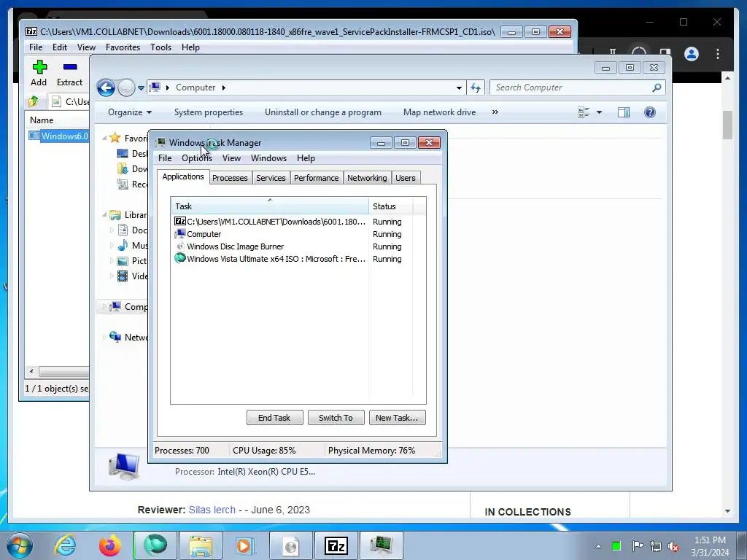Click the search magnifier in Search Computer
This screenshot has height=560, width=747.
pyautogui.click(x=657, y=87)
